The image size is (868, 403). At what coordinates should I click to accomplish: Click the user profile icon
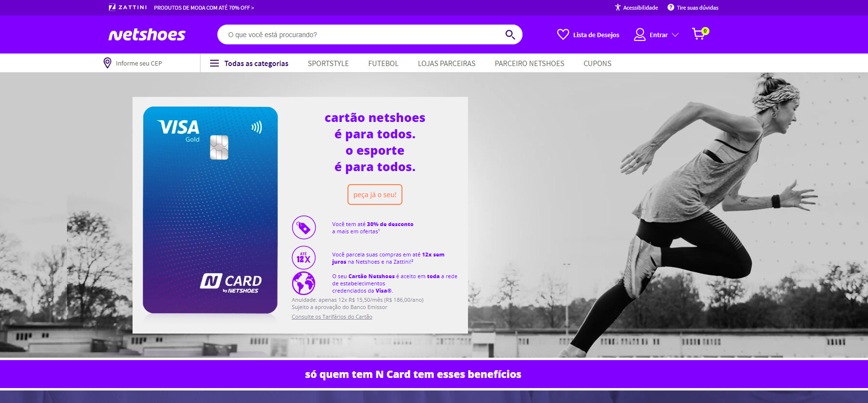pyautogui.click(x=640, y=35)
